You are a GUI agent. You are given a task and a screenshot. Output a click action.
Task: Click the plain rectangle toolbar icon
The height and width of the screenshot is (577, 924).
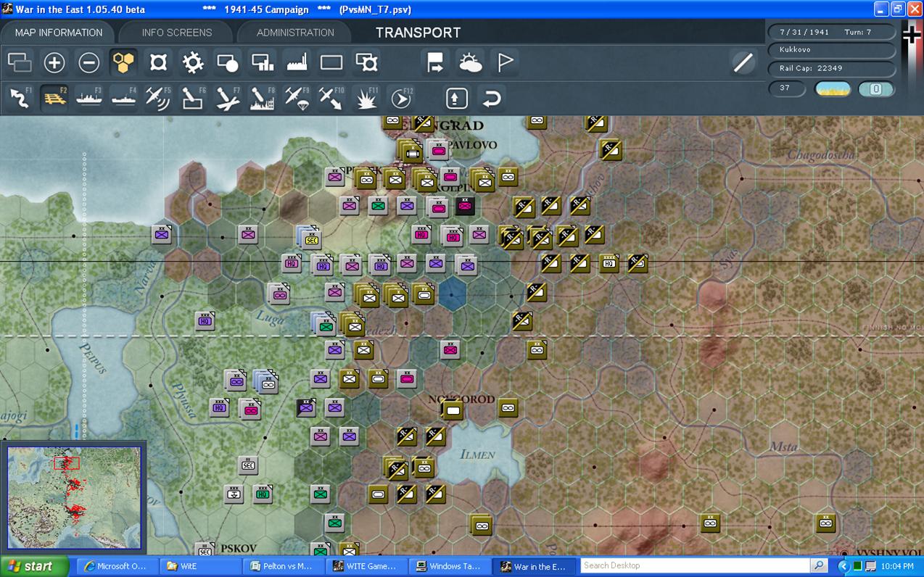coord(331,63)
